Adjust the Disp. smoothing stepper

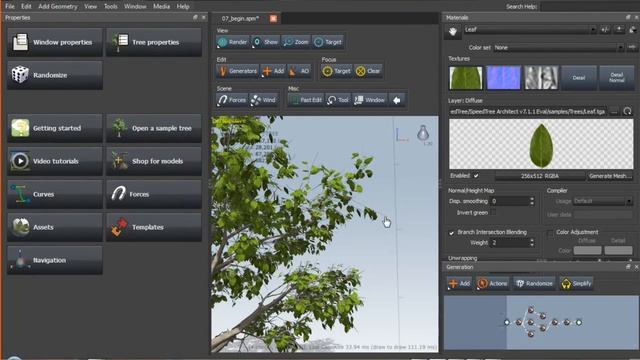point(531,201)
